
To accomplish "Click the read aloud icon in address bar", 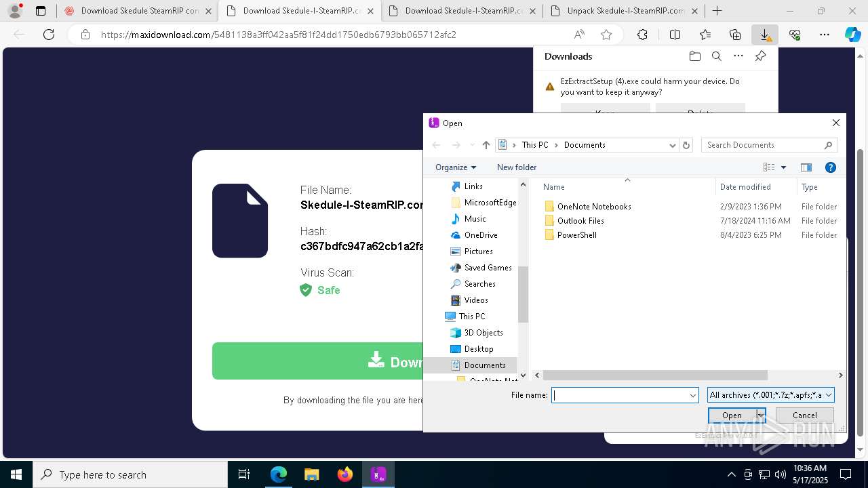I will 579,35.
